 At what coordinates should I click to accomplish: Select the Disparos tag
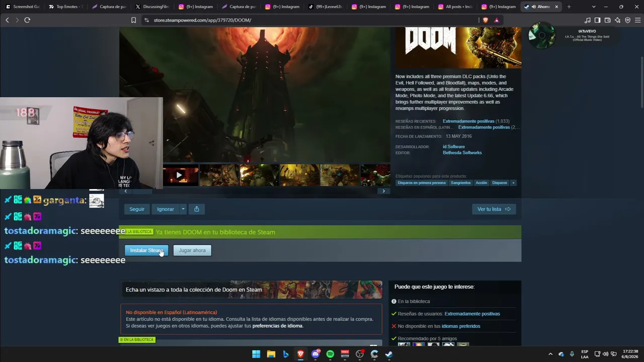point(500,183)
